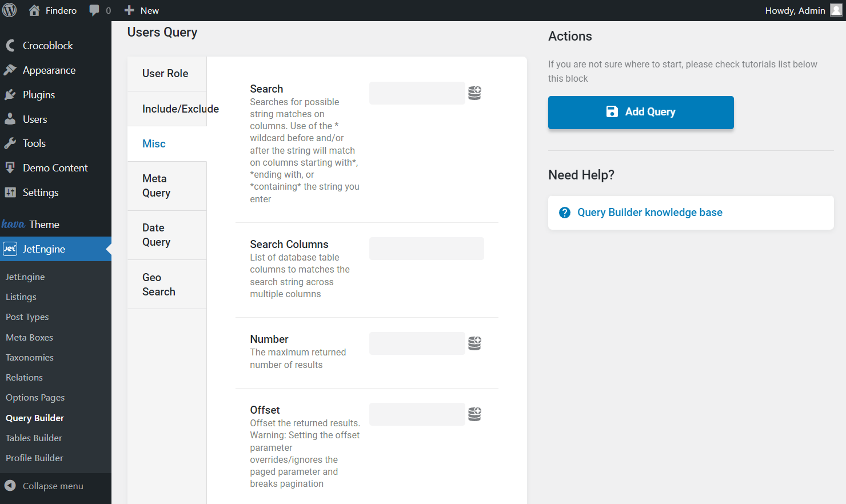This screenshot has height=504, width=846.
Task: Click the Tools wrench icon
Action: (10, 143)
